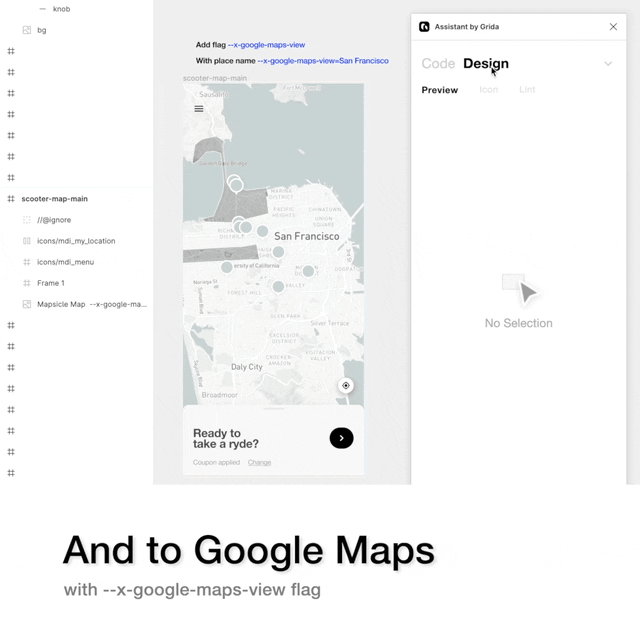
Task: Tap the my-location target button on map
Action: click(x=346, y=385)
